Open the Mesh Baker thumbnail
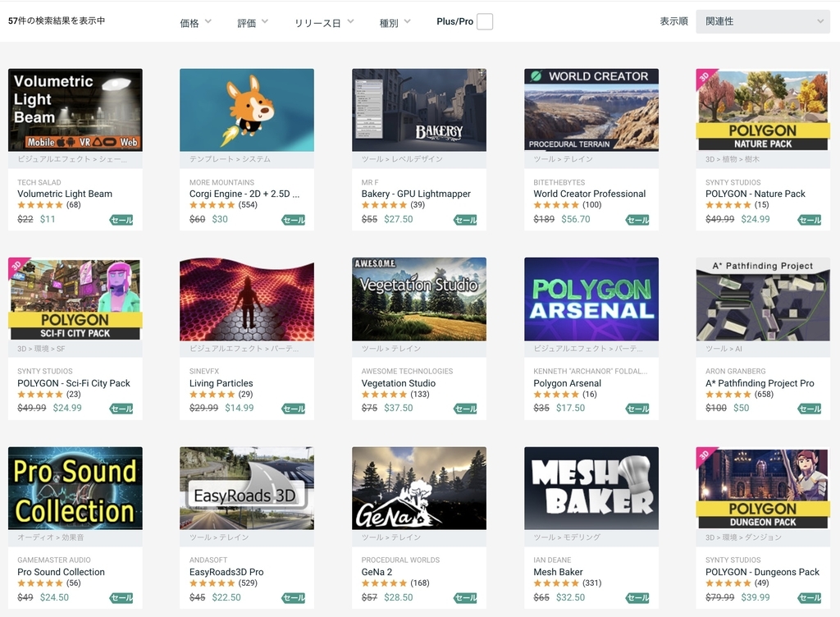This screenshot has width=840, height=617. [591, 488]
